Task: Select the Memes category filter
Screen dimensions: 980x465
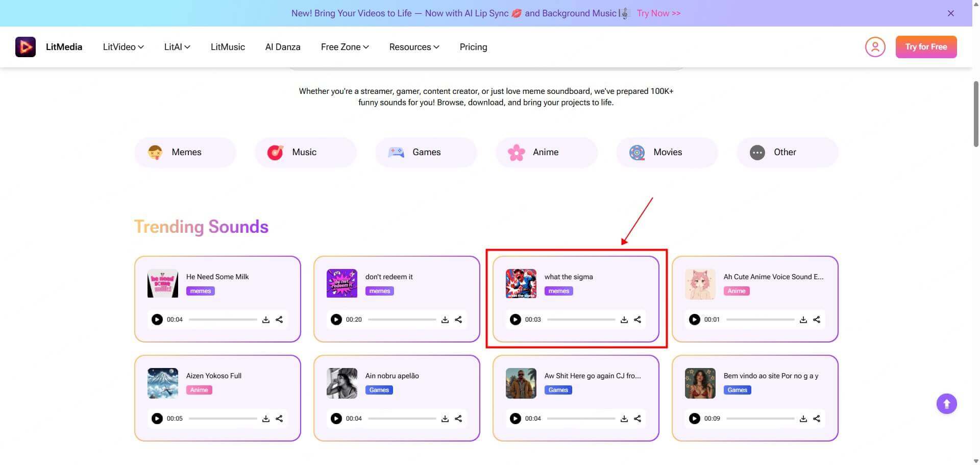Action: point(185,152)
